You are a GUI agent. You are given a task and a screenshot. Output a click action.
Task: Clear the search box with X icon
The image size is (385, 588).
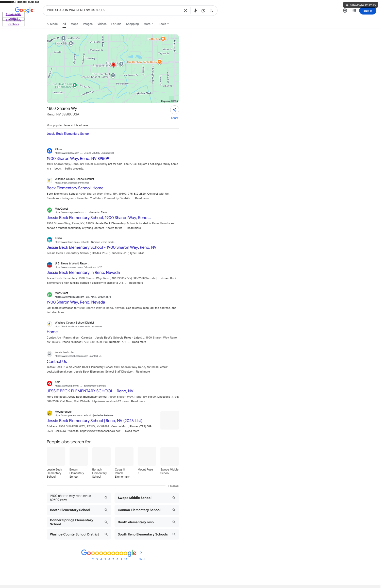185,11
